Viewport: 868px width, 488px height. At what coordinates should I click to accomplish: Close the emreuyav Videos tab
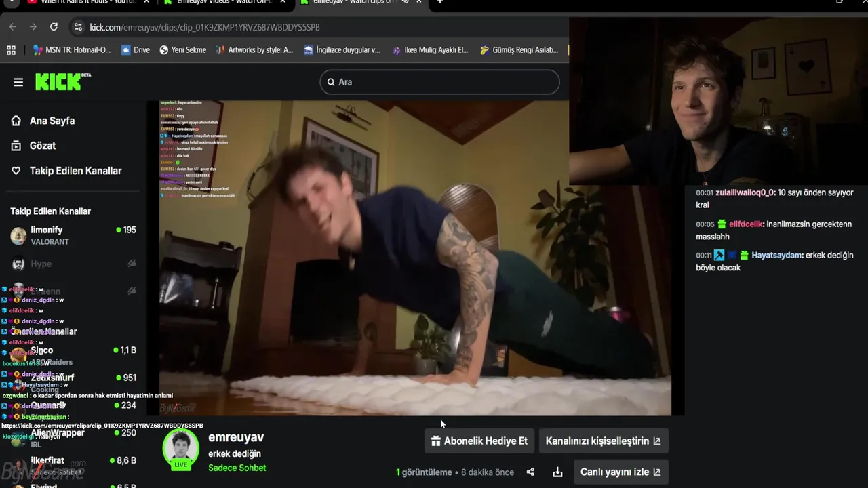283,2
